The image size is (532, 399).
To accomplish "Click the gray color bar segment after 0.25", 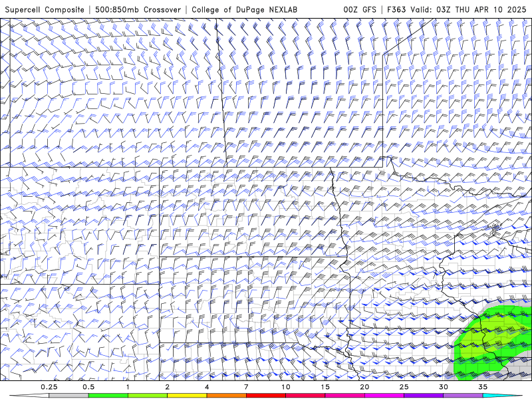I will (x=68, y=396).
